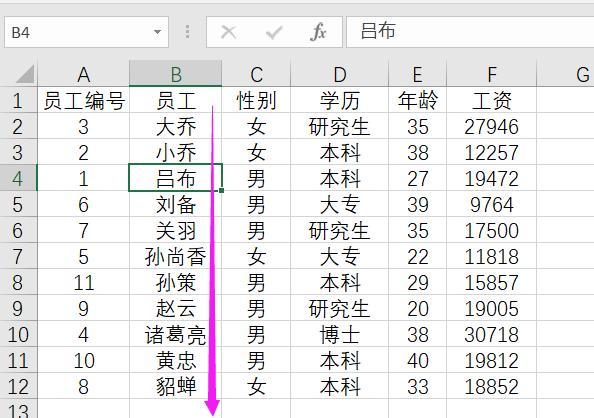This screenshot has height=418, width=594.
Task: Select column C header
Action: click(256, 74)
